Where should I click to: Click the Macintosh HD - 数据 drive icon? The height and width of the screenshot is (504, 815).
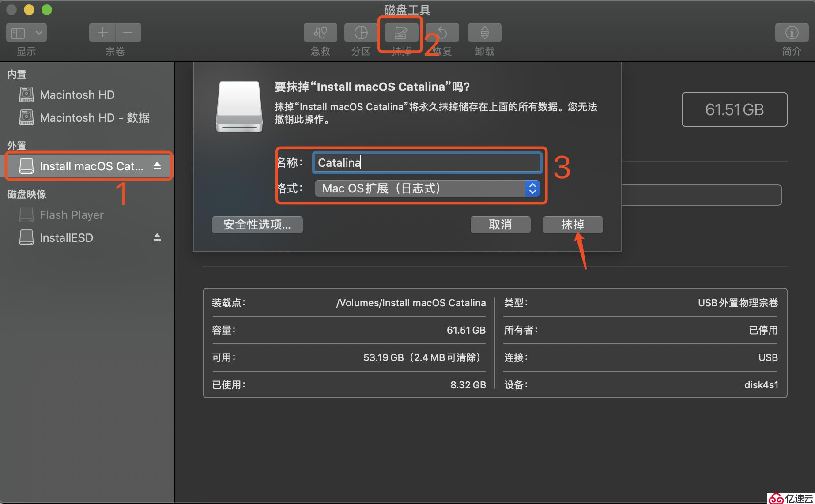[26, 117]
